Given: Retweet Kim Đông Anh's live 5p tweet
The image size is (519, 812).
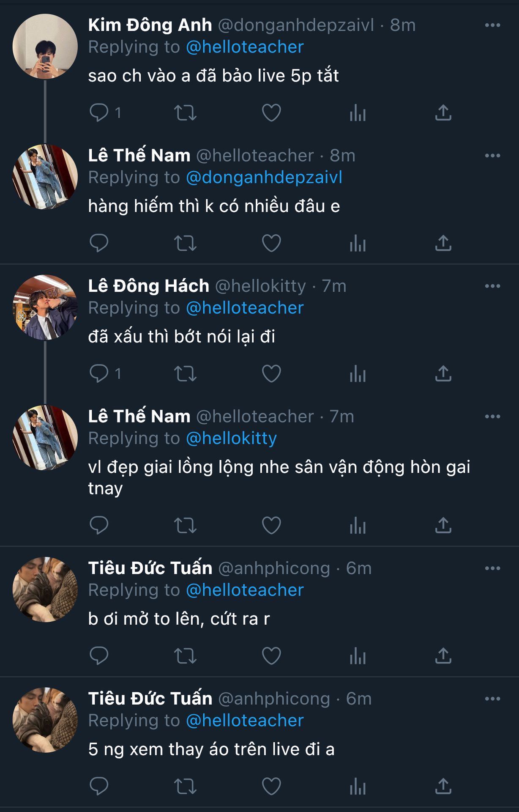Looking at the screenshot, I should click(185, 113).
